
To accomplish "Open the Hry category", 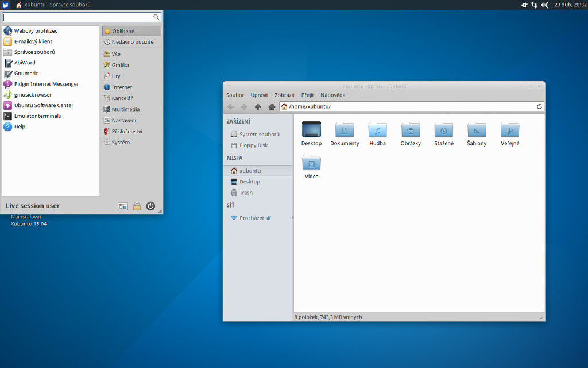I will 131,76.
